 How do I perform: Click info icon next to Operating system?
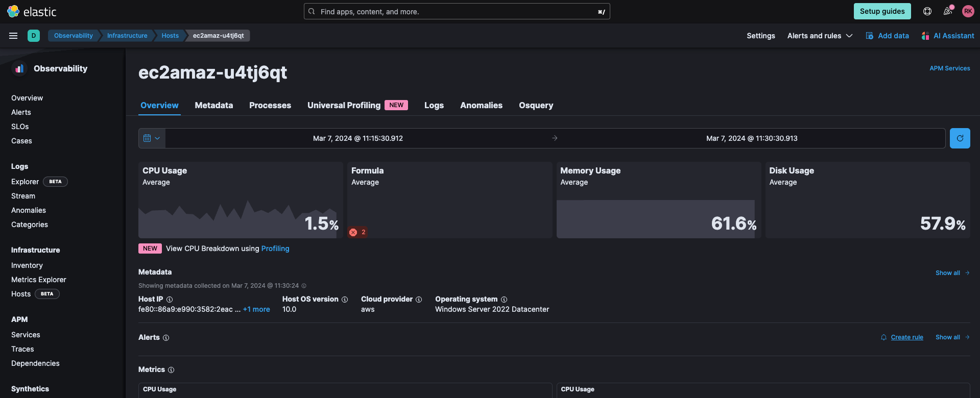tap(504, 300)
